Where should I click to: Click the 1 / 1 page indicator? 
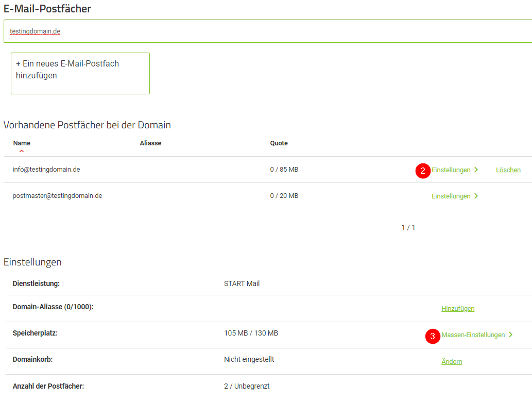(x=408, y=227)
